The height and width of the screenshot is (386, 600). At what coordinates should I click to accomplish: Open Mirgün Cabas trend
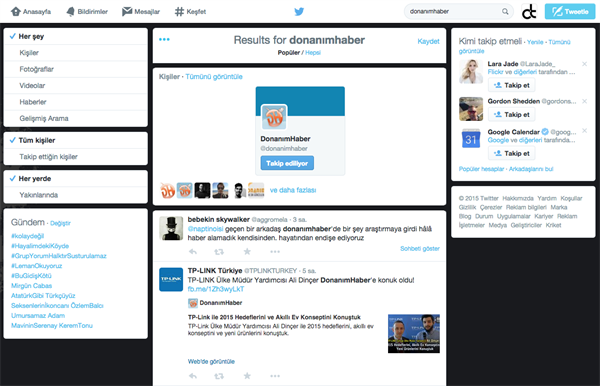31,286
